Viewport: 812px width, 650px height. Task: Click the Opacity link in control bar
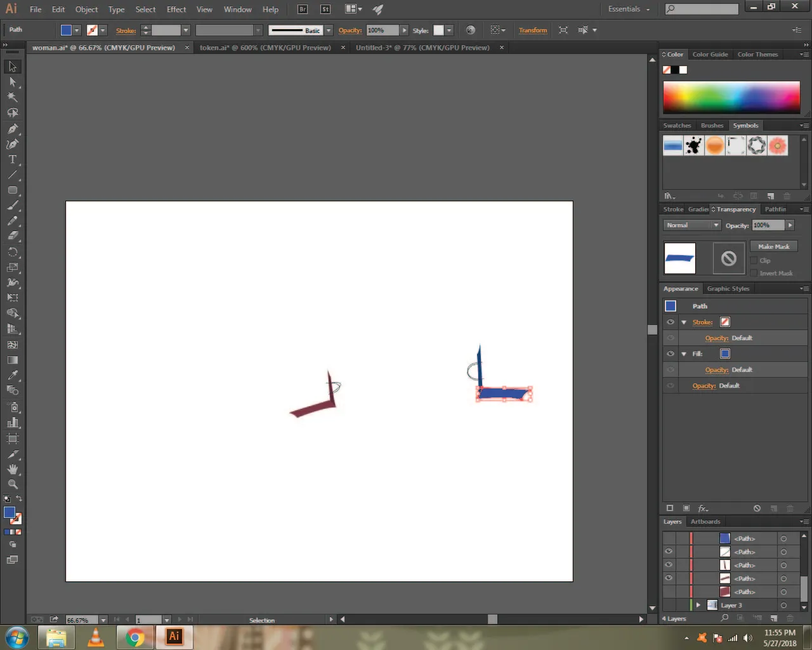point(350,30)
